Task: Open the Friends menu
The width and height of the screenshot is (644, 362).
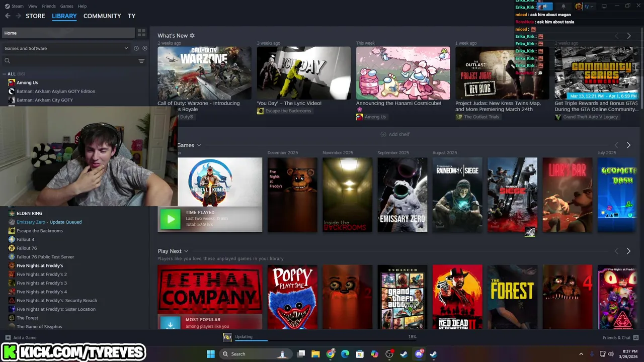Action: (x=49, y=6)
